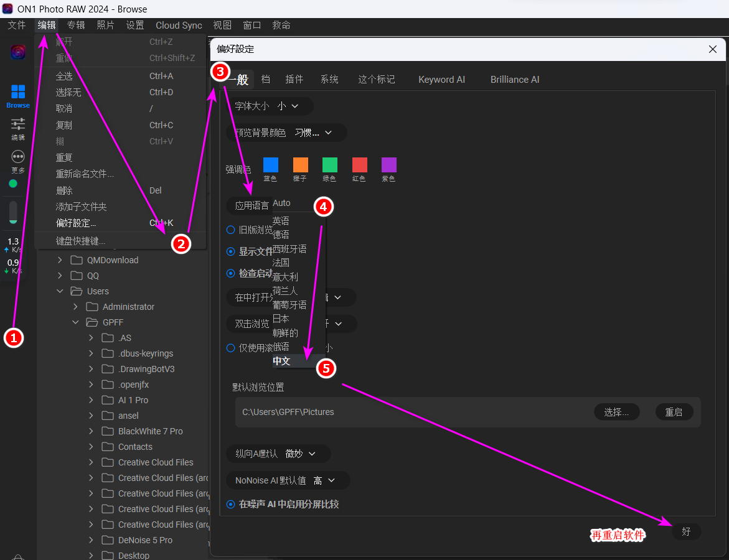Click the ON1 logo in the left sidebar
The image size is (729, 560).
[x=17, y=52]
